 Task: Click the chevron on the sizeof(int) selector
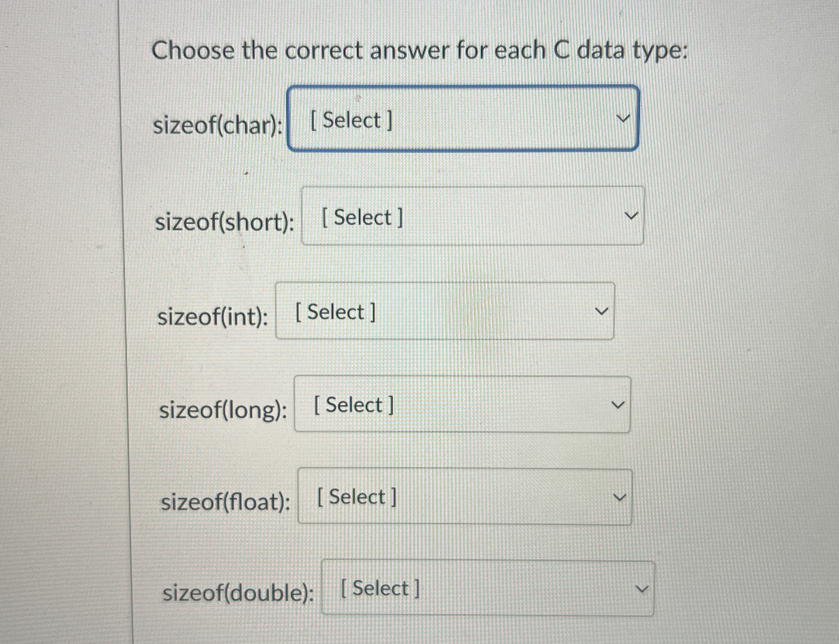[602, 311]
